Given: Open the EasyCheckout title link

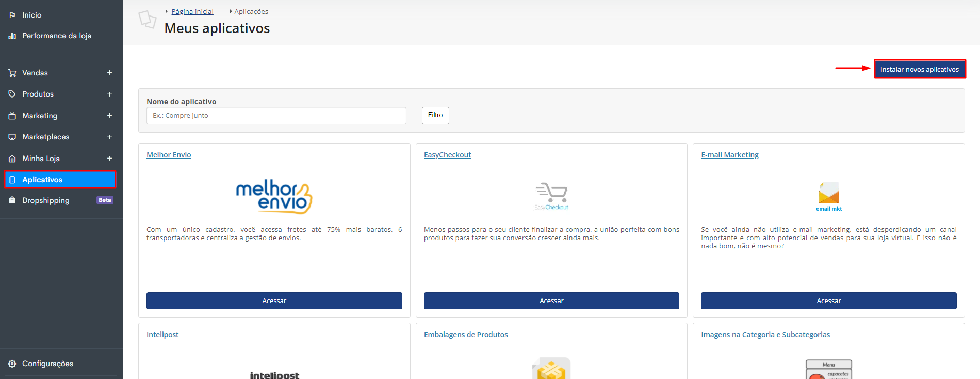Looking at the screenshot, I should click(447, 155).
